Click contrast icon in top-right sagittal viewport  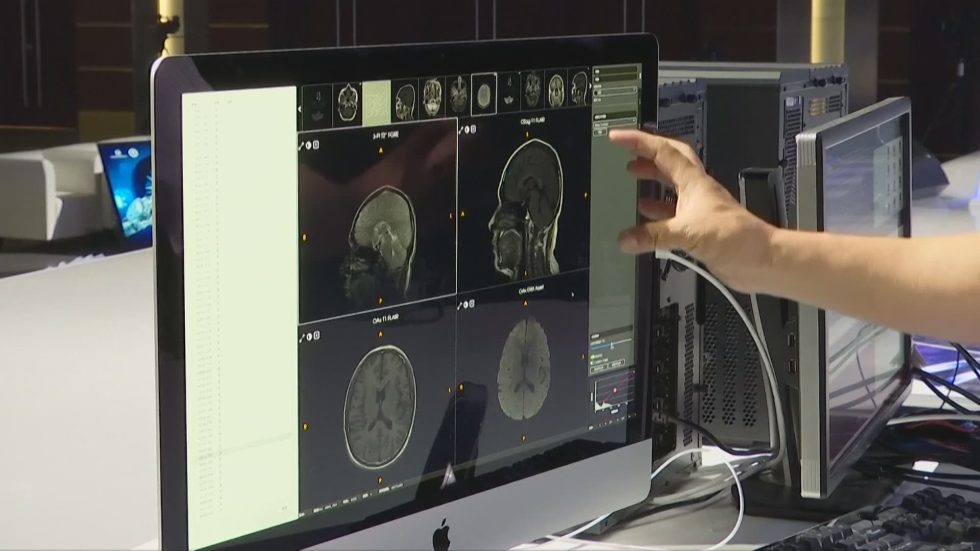tap(467, 130)
